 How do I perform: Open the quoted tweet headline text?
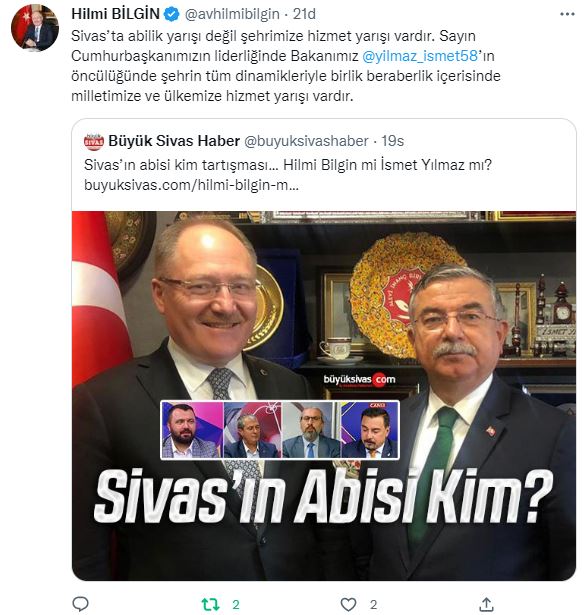(287, 165)
